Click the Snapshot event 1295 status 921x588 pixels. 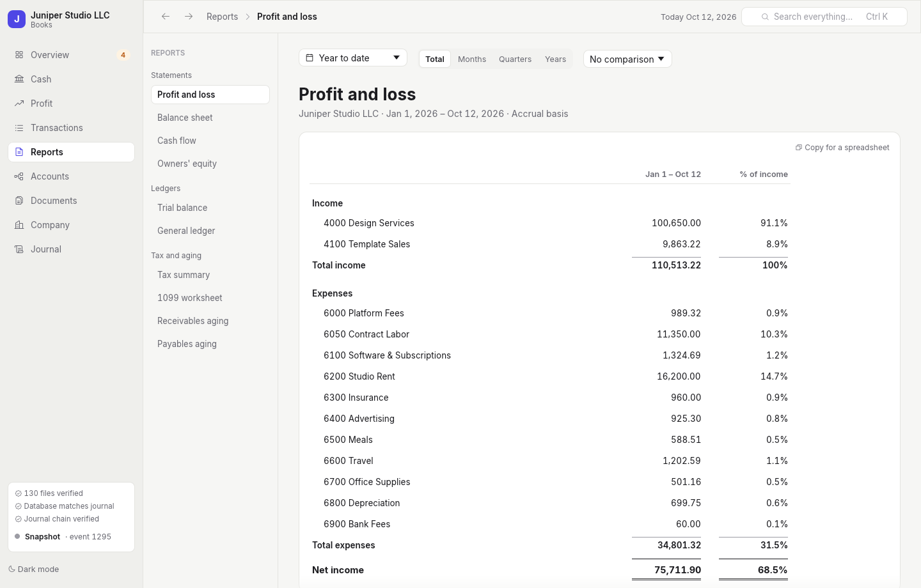[63, 537]
